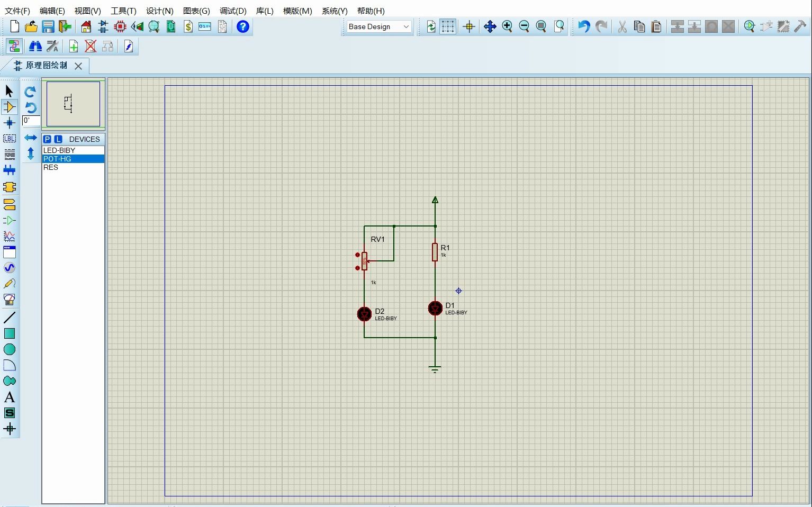Open a project with the folder icon
The width and height of the screenshot is (812, 507).
pyautogui.click(x=31, y=26)
